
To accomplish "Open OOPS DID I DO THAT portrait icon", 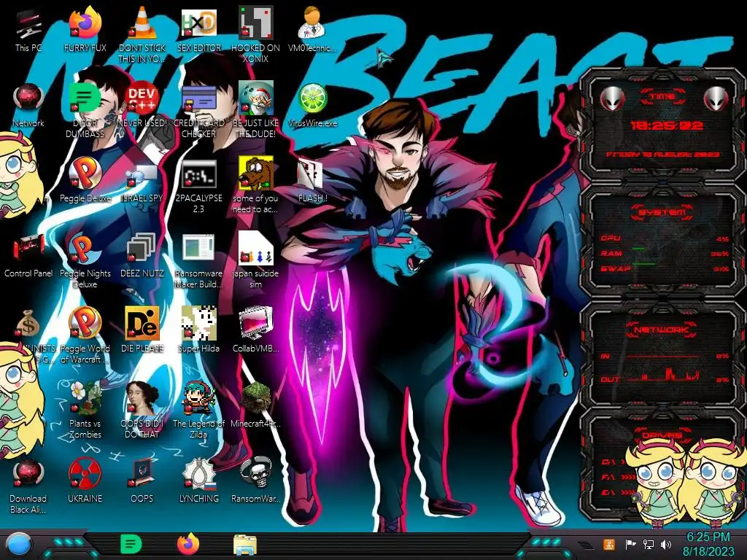I will [x=142, y=410].
